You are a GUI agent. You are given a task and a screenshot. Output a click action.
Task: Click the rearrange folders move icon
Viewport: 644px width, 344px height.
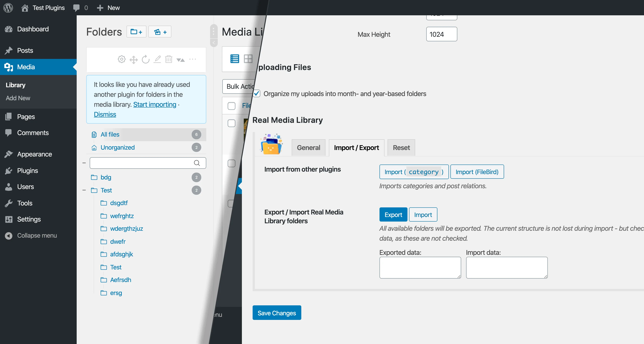tap(134, 60)
